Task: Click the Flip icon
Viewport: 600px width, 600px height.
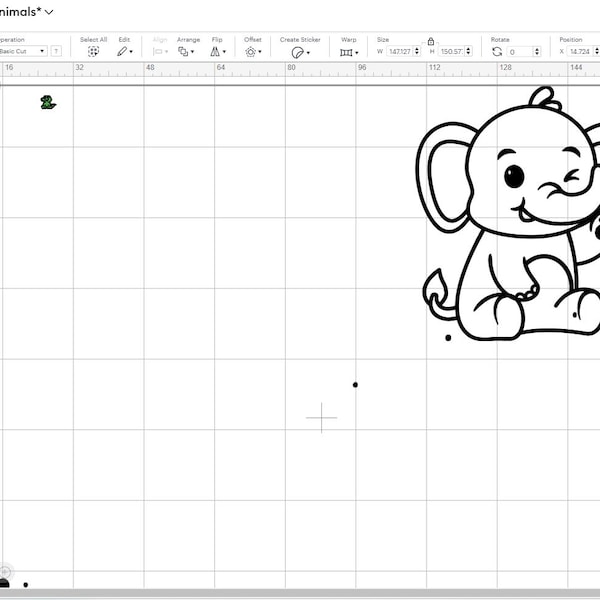Action: point(215,52)
